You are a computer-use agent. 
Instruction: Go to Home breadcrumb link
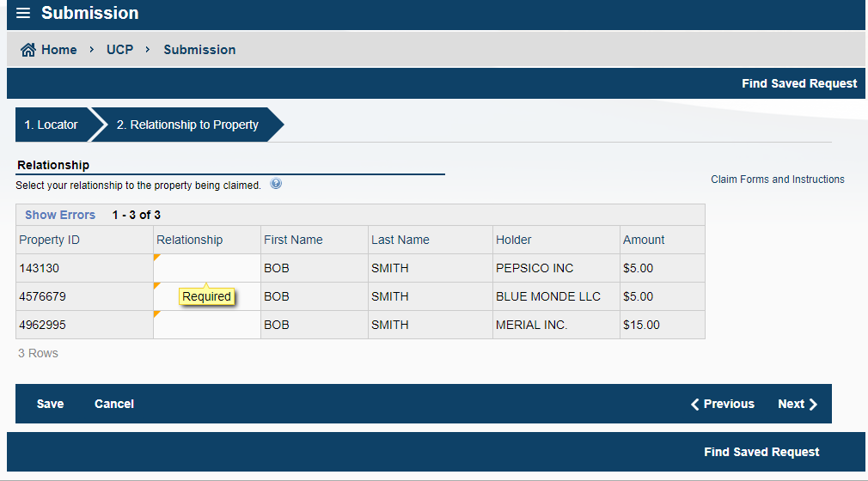coord(58,50)
